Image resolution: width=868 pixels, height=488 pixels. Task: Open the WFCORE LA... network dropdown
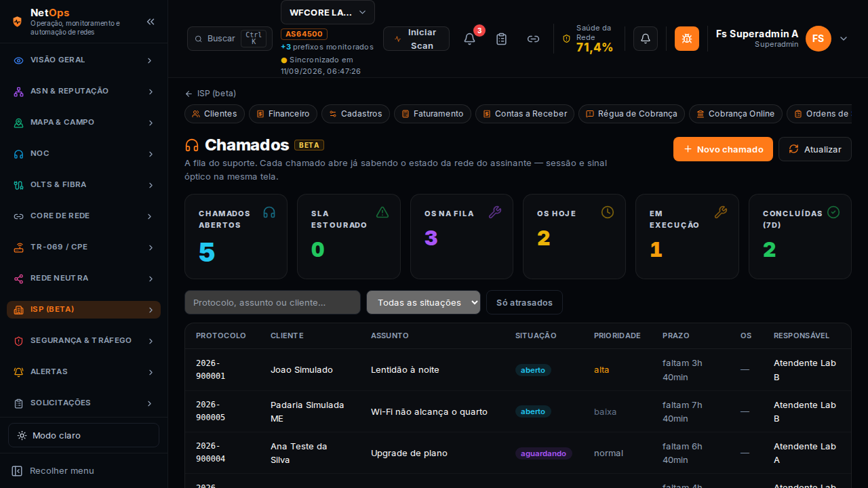point(328,12)
